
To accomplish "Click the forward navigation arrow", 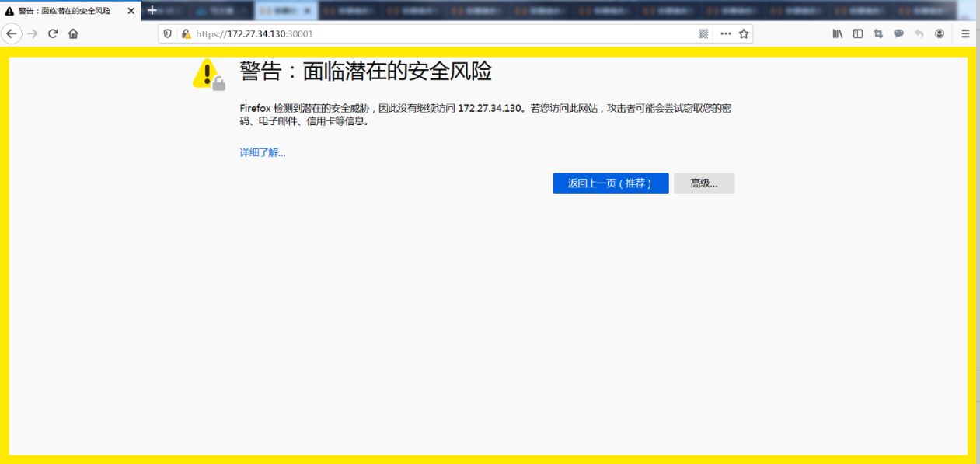I will 33,33.
